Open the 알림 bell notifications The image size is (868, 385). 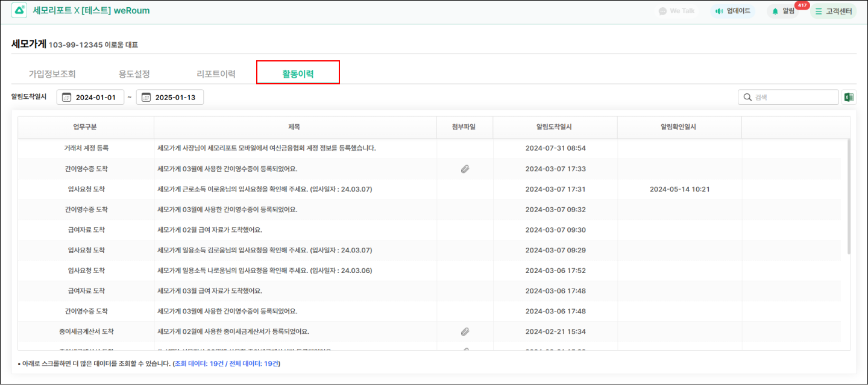783,11
